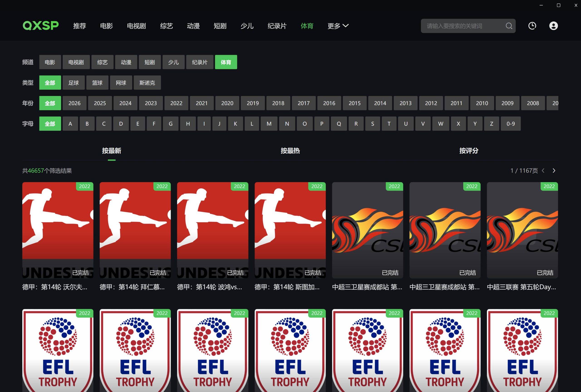Go to next results page arrow
Viewport: 581px width, 392px height.
[x=554, y=171]
